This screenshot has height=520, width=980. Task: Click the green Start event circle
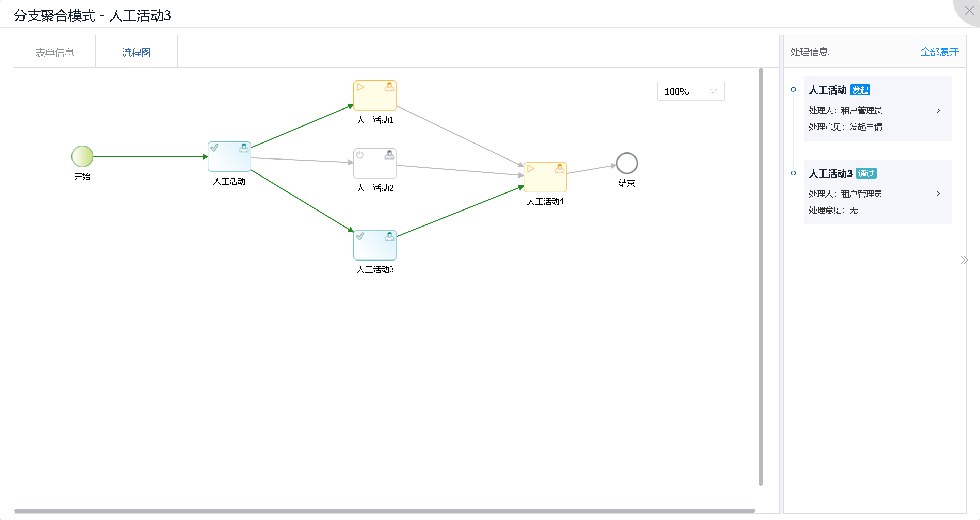click(82, 156)
